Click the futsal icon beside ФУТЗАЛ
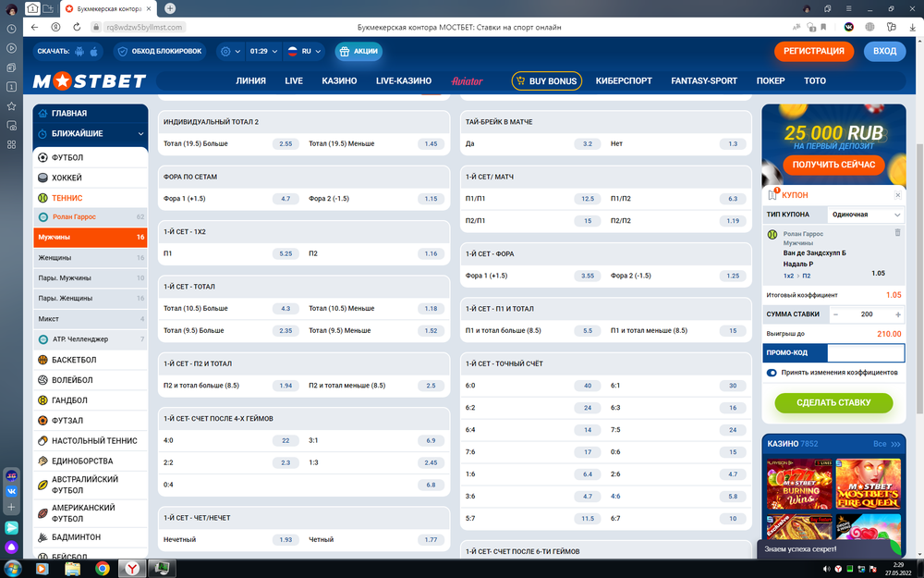The width and height of the screenshot is (924, 578). pos(43,421)
